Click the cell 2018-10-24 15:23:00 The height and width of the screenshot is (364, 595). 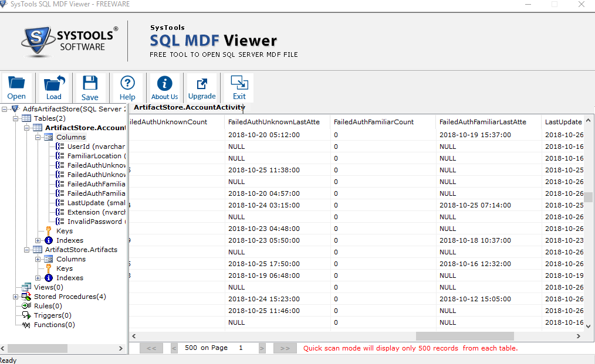264,299
